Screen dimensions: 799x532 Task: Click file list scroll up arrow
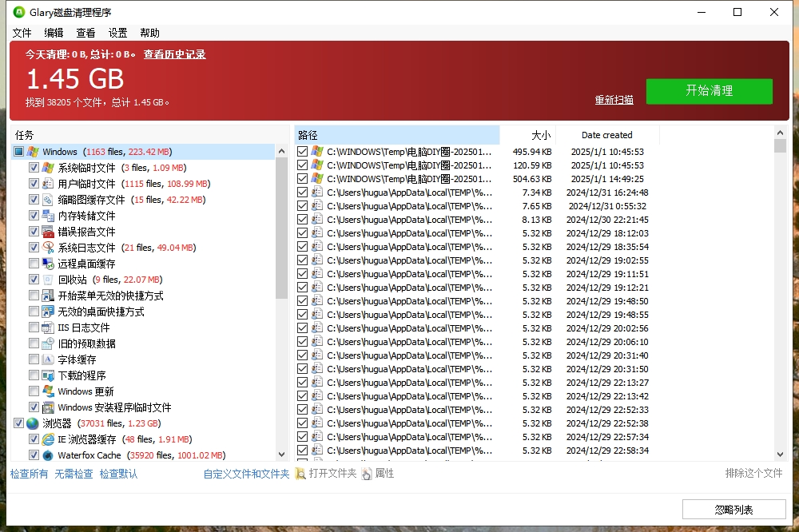(780, 133)
